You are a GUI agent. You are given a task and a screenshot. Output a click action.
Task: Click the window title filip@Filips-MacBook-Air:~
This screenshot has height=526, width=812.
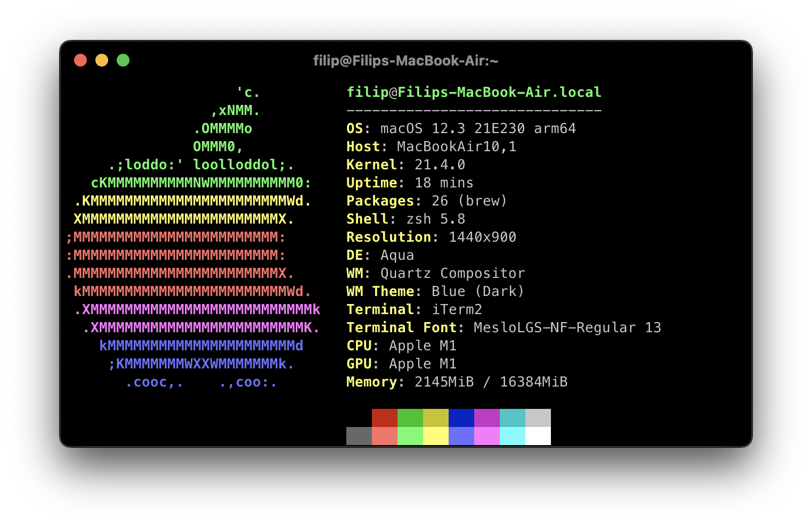click(x=406, y=61)
